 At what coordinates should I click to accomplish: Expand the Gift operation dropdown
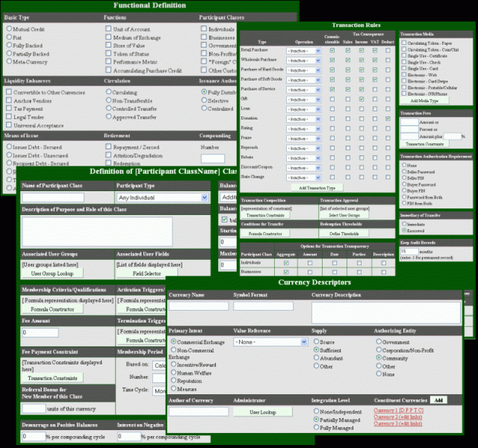point(303,99)
